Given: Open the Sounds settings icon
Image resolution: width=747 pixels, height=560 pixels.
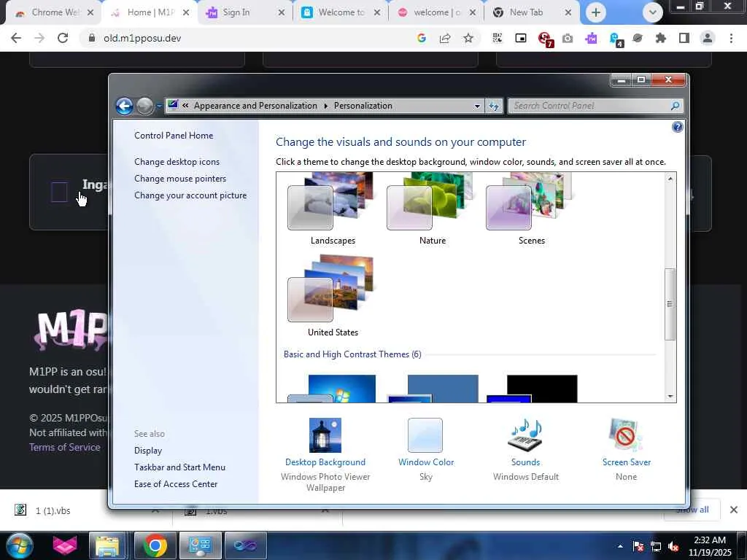Looking at the screenshot, I should coord(525,435).
